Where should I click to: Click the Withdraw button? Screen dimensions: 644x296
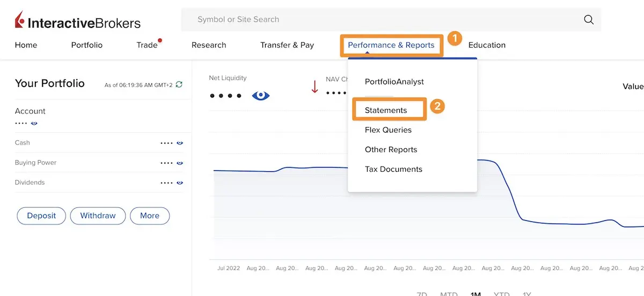pos(98,216)
